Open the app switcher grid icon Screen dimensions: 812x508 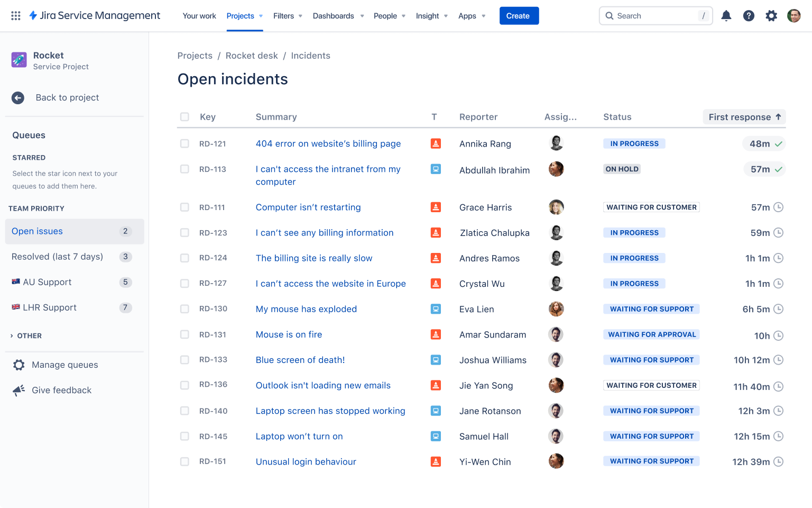pos(15,15)
